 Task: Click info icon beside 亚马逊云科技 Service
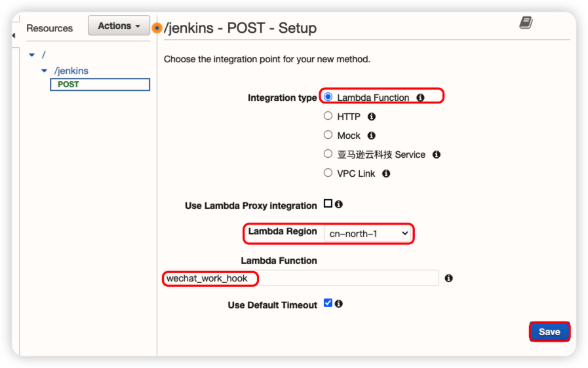point(437,155)
